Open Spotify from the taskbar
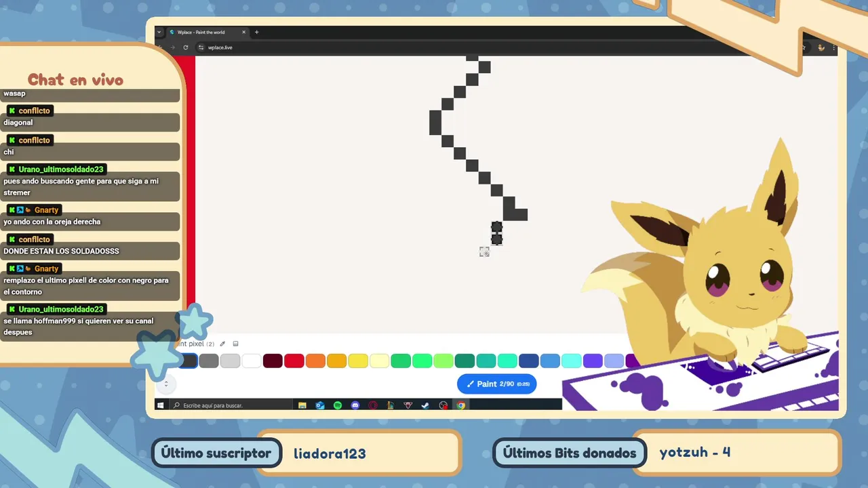 [x=338, y=405]
